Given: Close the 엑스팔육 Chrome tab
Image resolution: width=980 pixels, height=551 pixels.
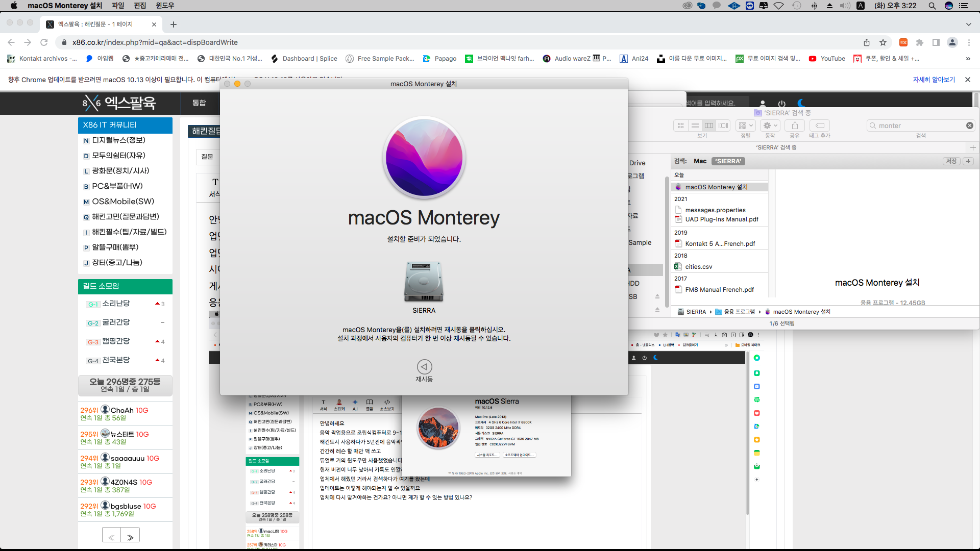Looking at the screenshot, I should [154, 24].
